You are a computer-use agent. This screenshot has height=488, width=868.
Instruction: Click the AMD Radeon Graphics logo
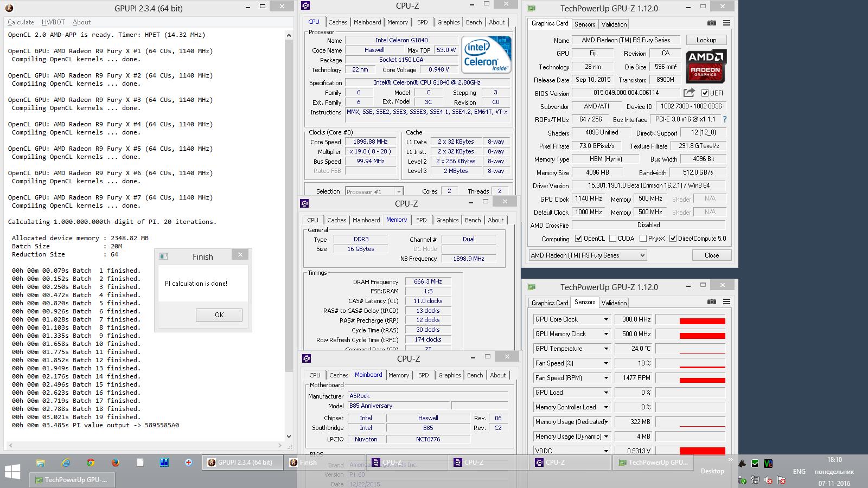706,66
